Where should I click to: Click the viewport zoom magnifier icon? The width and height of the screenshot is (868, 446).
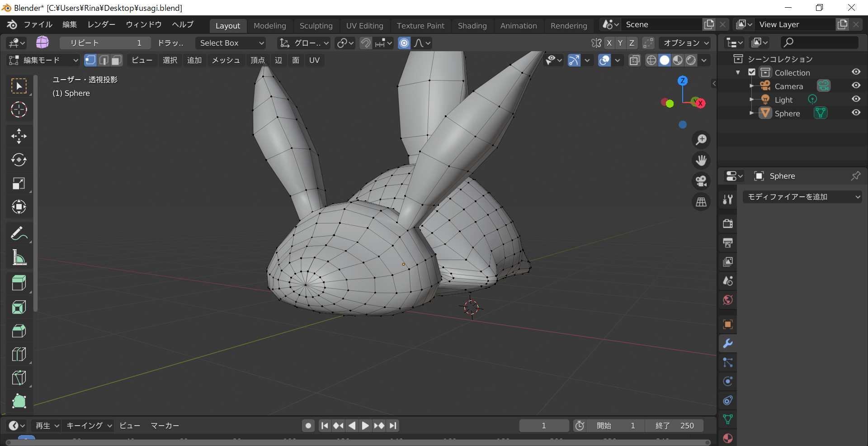coord(701,140)
